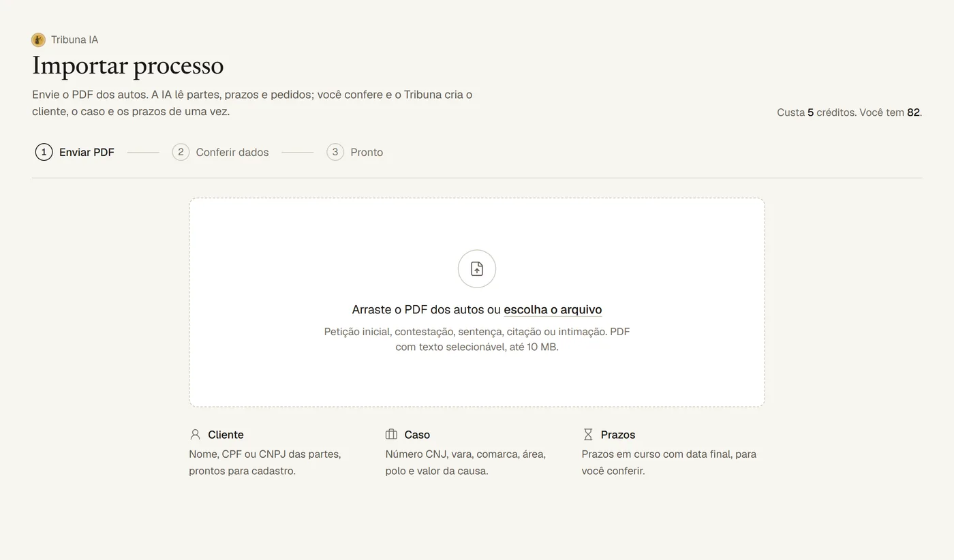Go to step 2 Conferir dados
The width and height of the screenshot is (954, 560).
[x=220, y=152]
